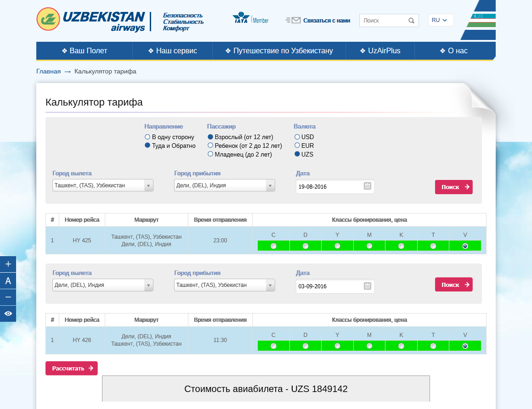
Task: Click the minus font-size decrease icon
Action: [x=8, y=297]
